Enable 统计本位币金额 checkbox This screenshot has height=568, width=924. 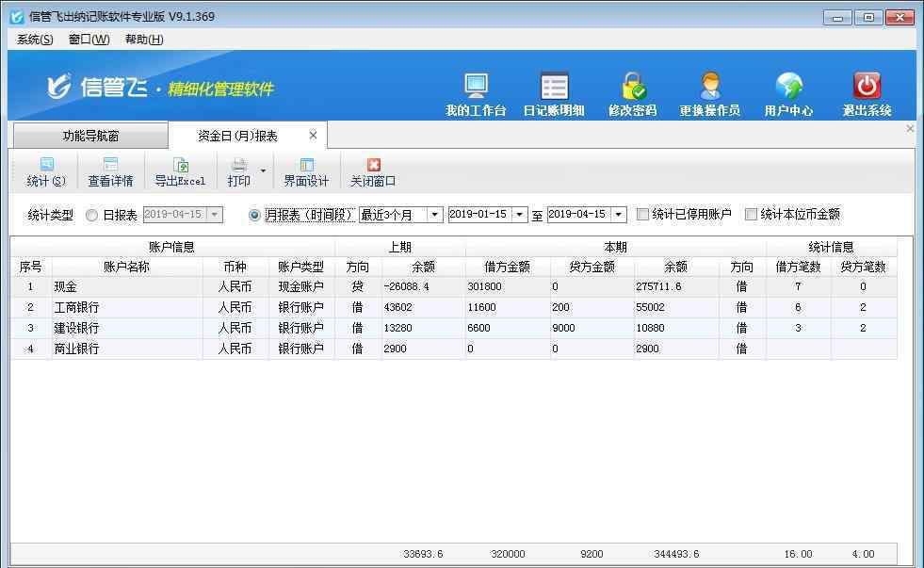tap(751, 214)
